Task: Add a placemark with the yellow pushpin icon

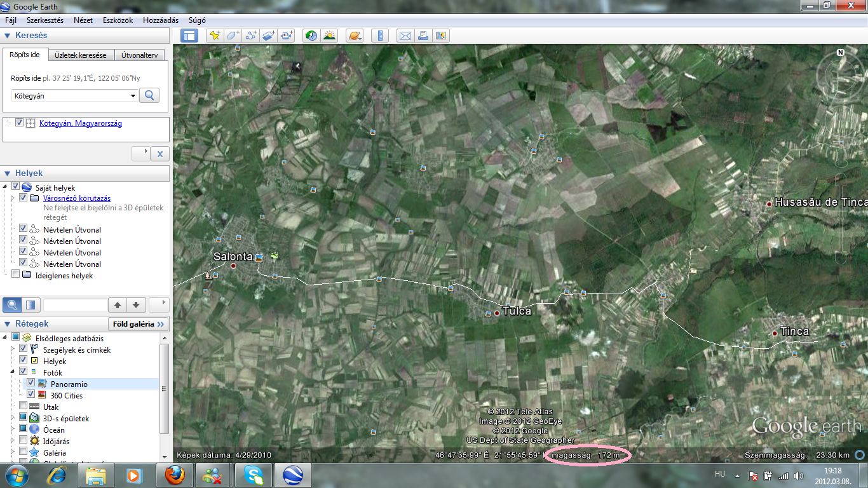Action: 215,36
